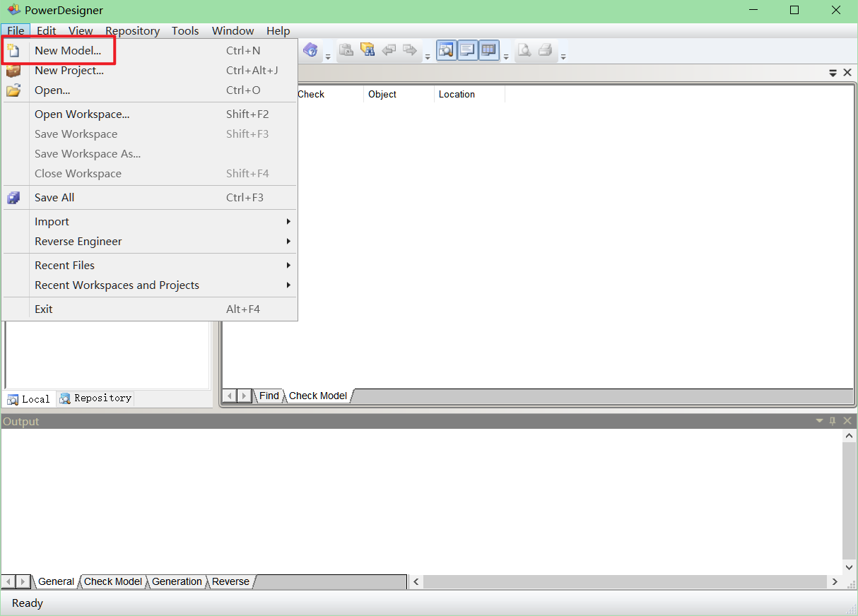Open toolbar options arrow after Result List toggle
Viewport: 858px width, 616px height.
[506, 55]
